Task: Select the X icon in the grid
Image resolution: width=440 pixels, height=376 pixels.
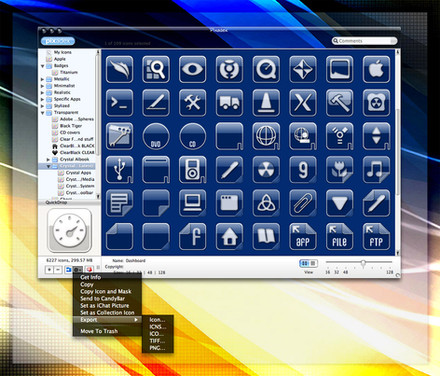Action: [303, 103]
